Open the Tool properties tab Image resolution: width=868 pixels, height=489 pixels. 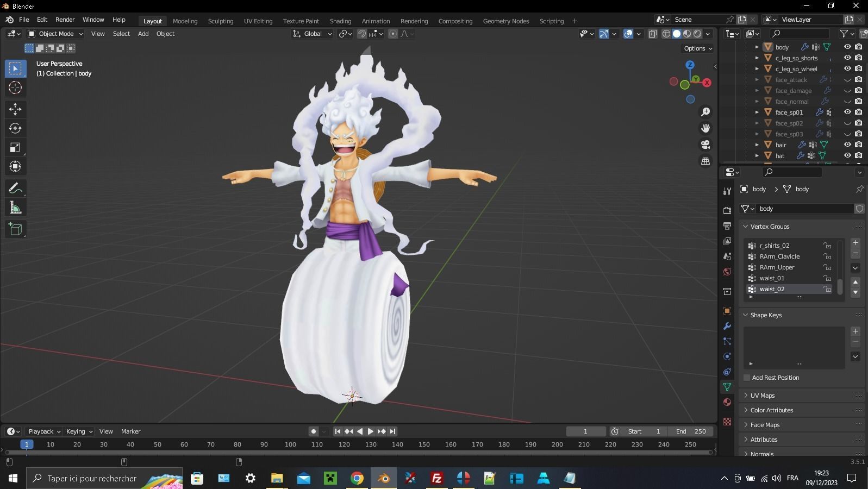(x=727, y=191)
